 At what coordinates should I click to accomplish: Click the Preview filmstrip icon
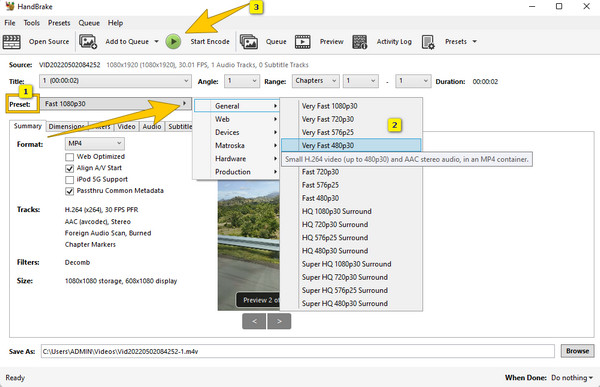pos(303,42)
